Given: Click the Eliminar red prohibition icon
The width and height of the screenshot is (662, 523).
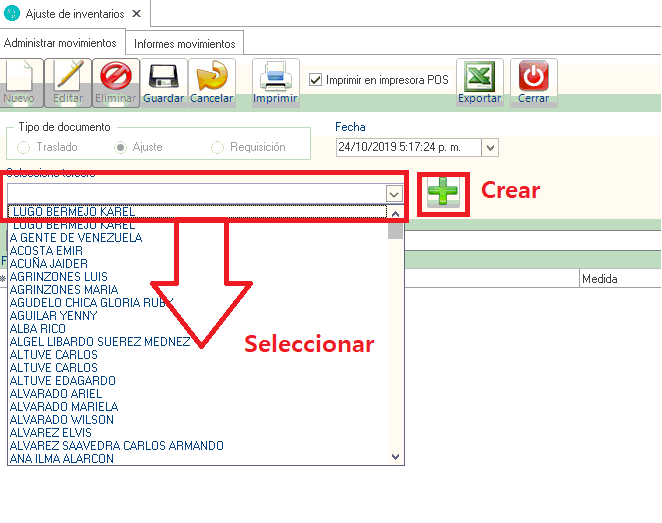Looking at the screenshot, I should click(116, 78).
